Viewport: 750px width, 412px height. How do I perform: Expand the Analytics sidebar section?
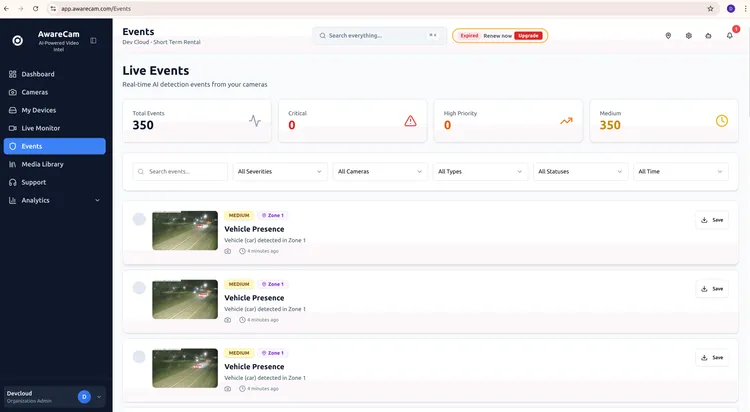[55, 200]
